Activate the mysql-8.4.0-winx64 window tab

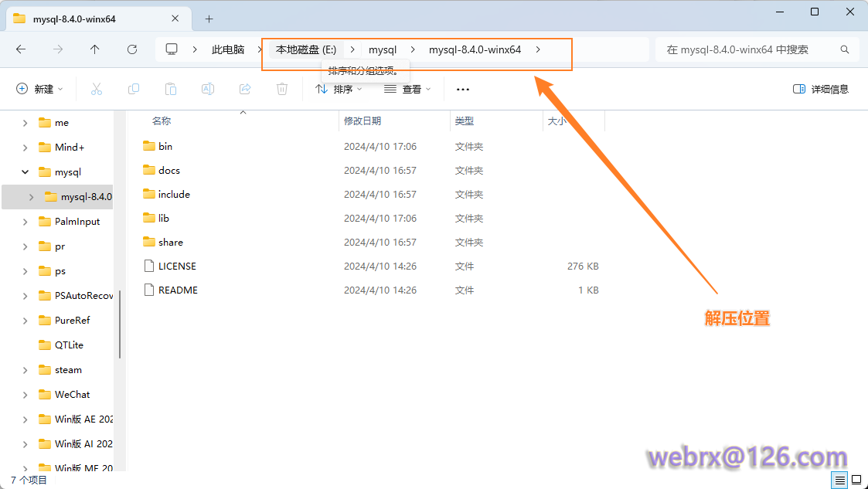click(x=97, y=19)
